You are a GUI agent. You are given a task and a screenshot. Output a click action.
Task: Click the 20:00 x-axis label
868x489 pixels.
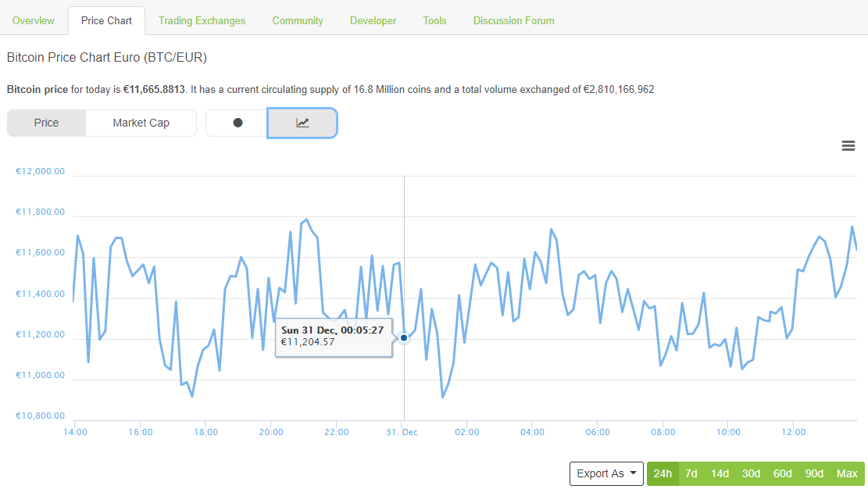271,432
